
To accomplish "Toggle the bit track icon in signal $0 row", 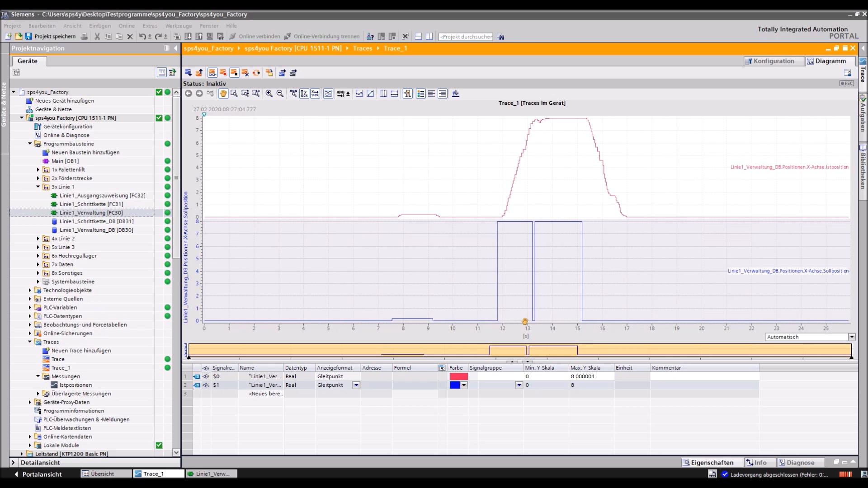I will [x=197, y=376].
